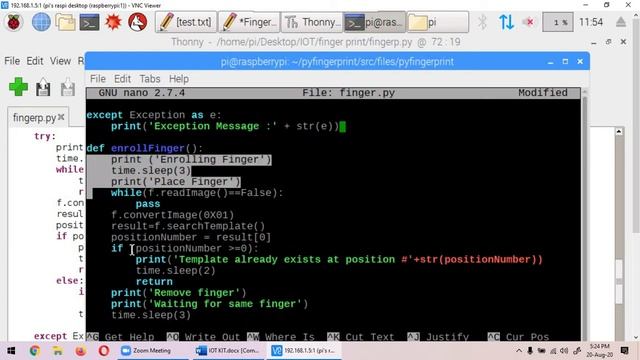Click the ^W Where Is nano shortcut
The height and width of the screenshot is (360, 640).
point(281,337)
